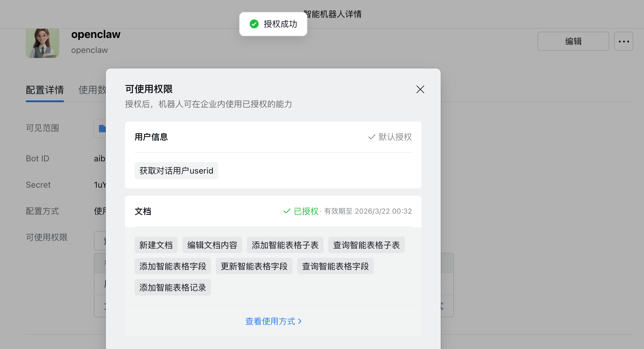
Task: Click the openclaw robot avatar
Action: point(42,43)
